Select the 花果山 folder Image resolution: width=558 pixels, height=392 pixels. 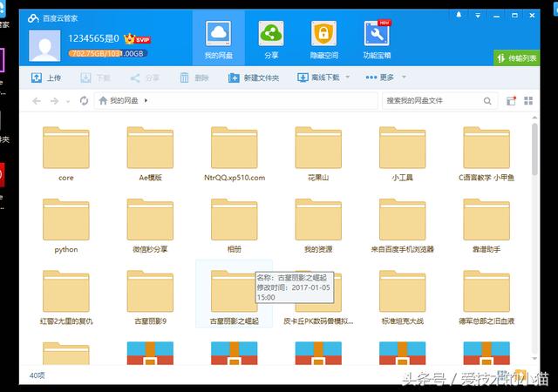(x=318, y=153)
